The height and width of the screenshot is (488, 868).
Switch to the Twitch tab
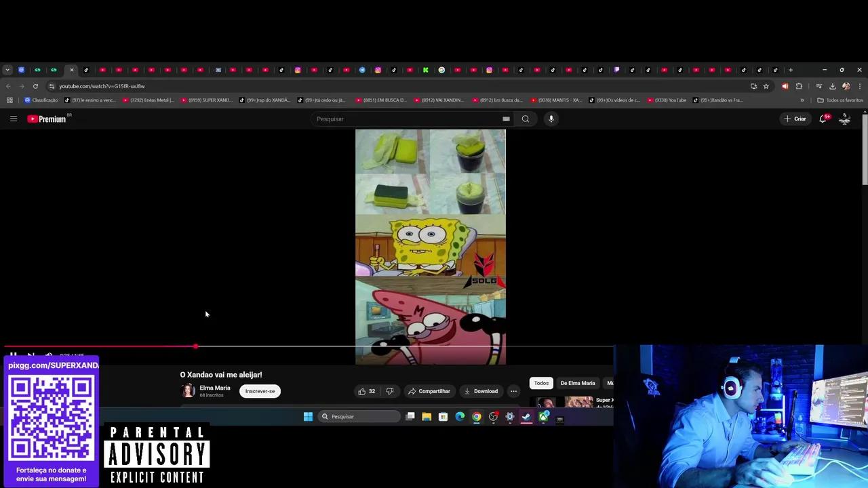pyautogui.click(x=616, y=70)
